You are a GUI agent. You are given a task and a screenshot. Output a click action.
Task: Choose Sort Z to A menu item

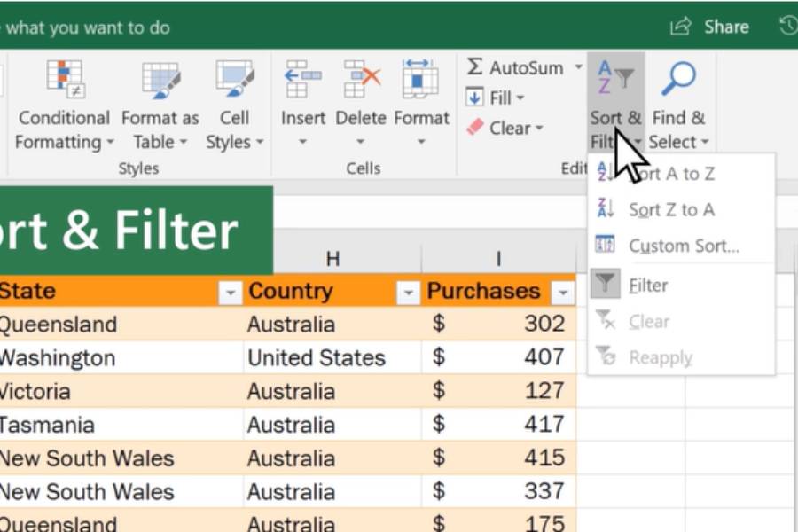click(681, 209)
